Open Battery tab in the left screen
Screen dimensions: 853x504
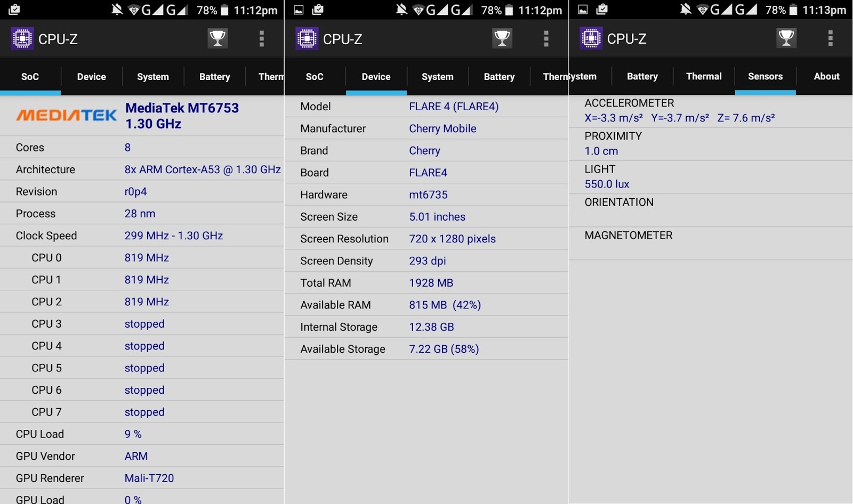click(215, 77)
